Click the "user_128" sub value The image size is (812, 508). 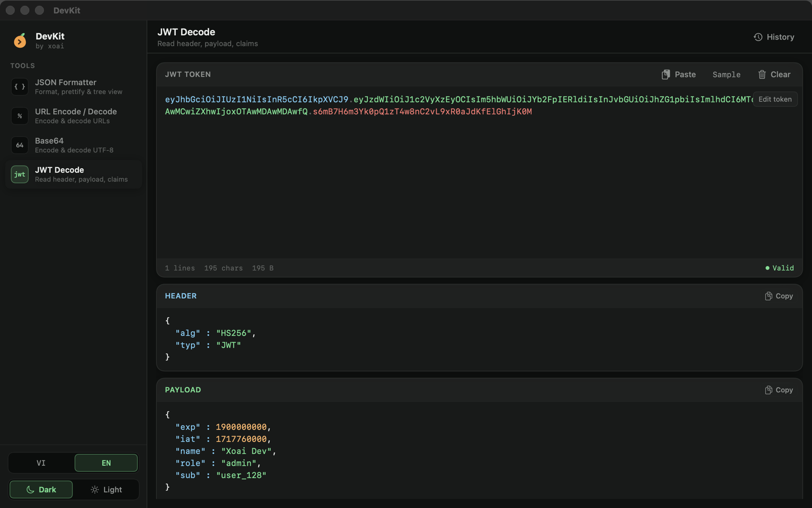pyautogui.click(x=241, y=475)
